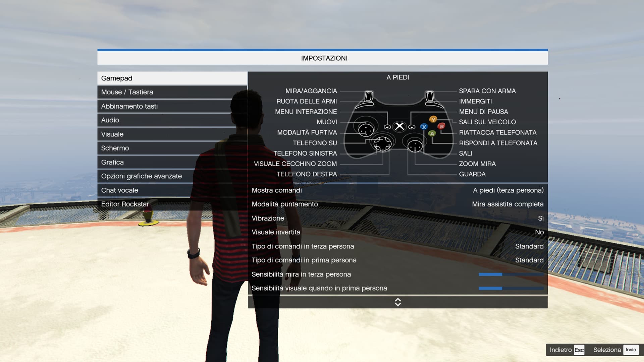The image size is (644, 362).
Task: Click the red B button on the controller
Action: click(441, 126)
